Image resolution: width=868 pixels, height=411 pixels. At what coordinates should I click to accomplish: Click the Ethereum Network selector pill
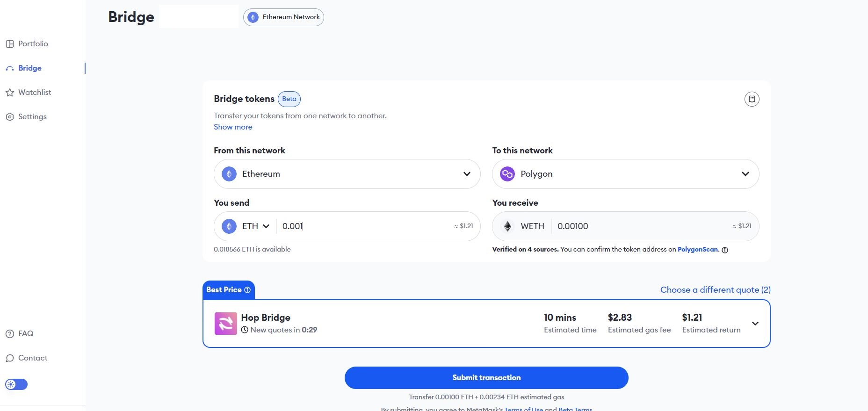click(x=283, y=17)
